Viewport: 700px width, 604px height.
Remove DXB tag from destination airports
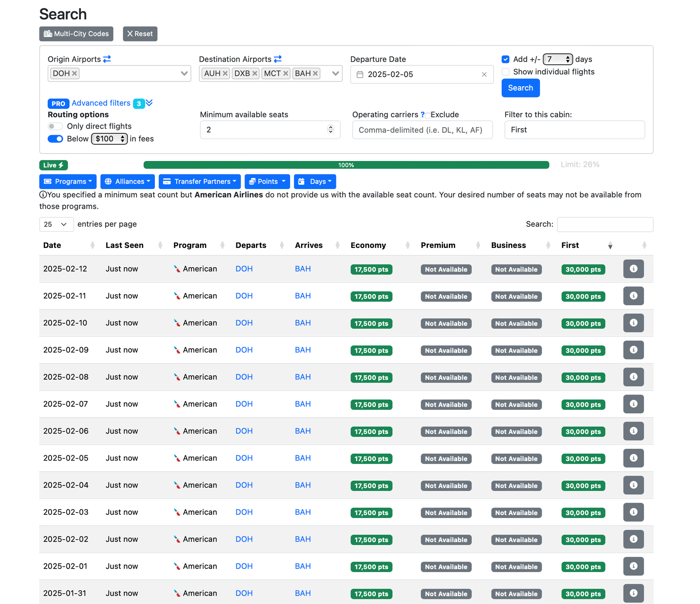[255, 73]
